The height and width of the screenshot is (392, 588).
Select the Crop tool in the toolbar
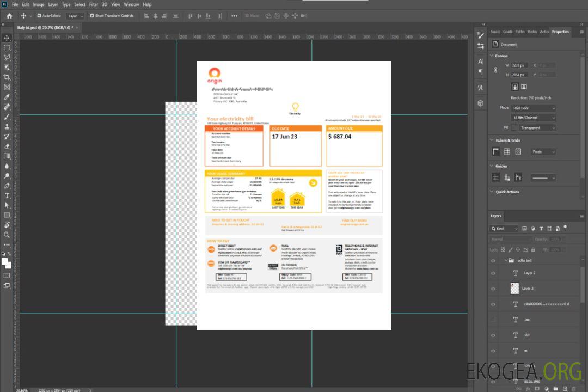[x=7, y=77]
